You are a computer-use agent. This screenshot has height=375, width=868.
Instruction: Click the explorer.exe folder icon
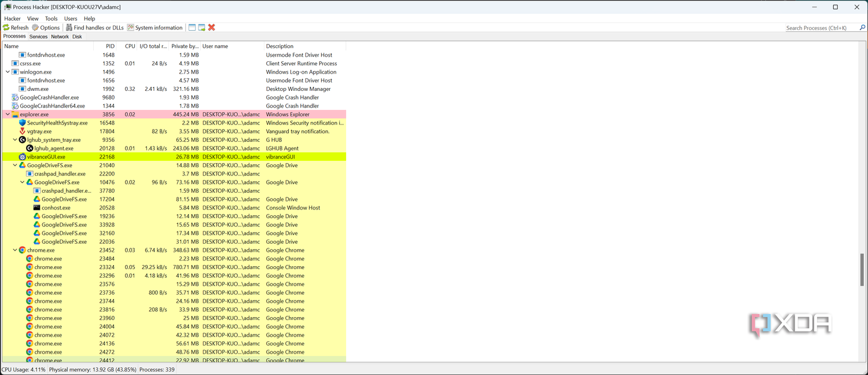click(x=15, y=115)
